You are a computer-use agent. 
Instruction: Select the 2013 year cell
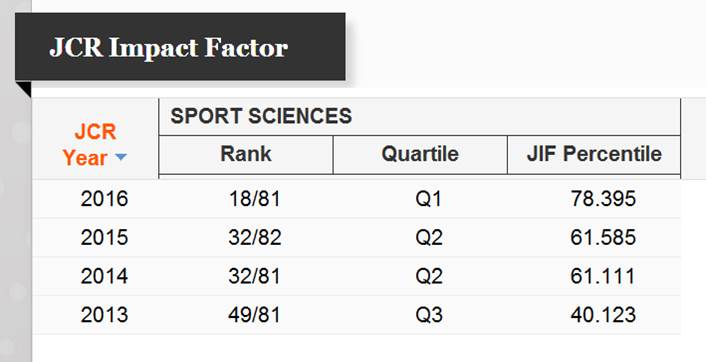point(104,315)
